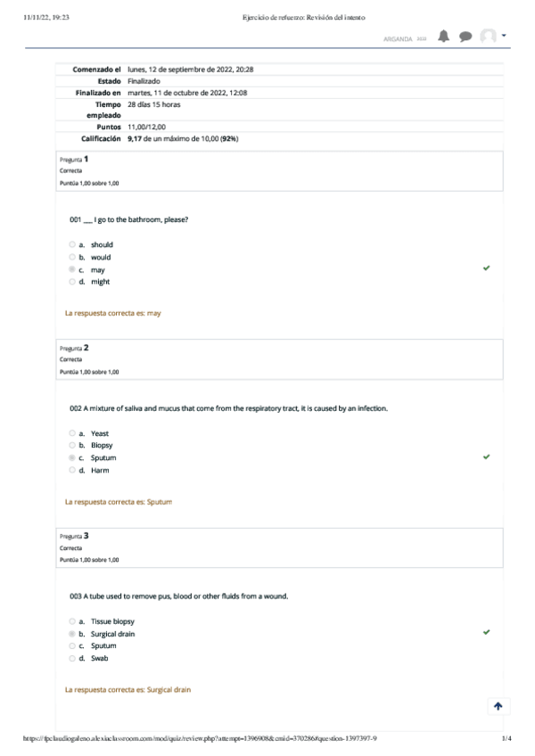Pick the 'Tissue biopsy' radio option

point(72,621)
